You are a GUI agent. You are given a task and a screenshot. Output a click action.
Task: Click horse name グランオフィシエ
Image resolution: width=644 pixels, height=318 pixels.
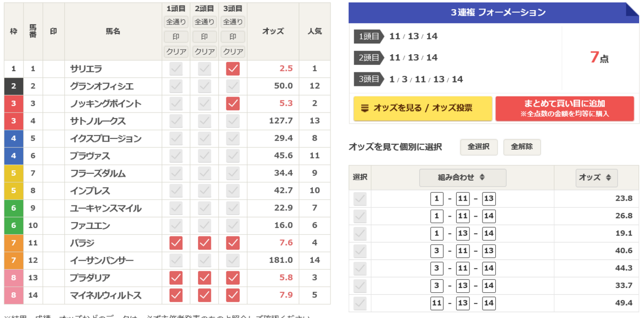102,86
